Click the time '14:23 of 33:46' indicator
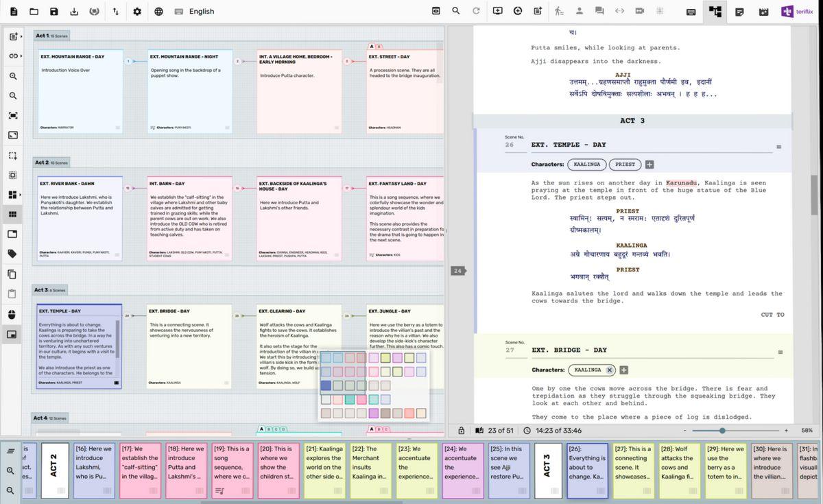This screenshot has height=504, width=823. 552,431
